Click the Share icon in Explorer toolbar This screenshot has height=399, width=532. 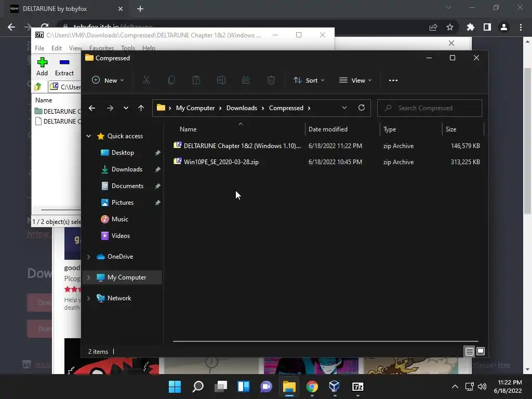(246, 81)
